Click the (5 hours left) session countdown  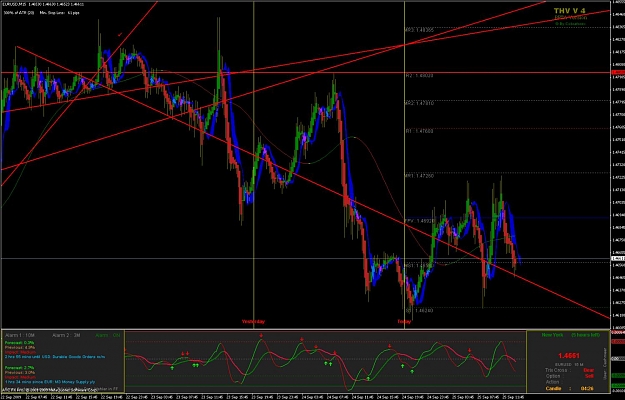tap(585, 335)
